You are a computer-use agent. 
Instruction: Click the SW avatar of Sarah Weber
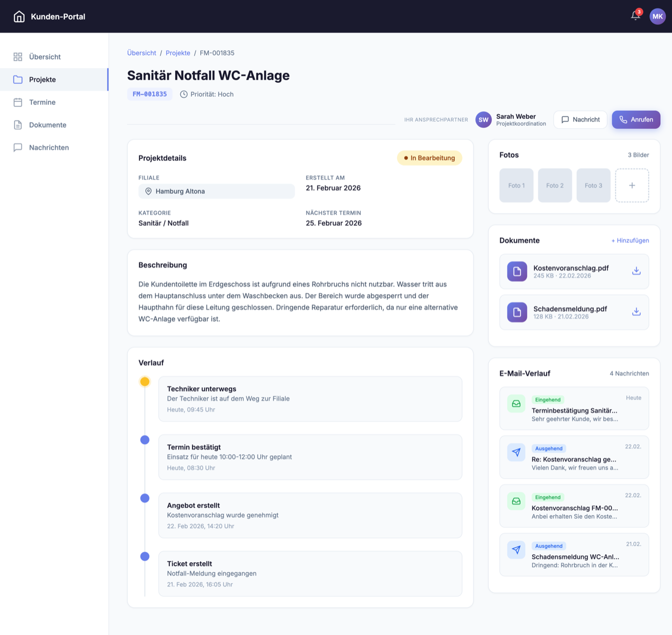[x=483, y=120]
